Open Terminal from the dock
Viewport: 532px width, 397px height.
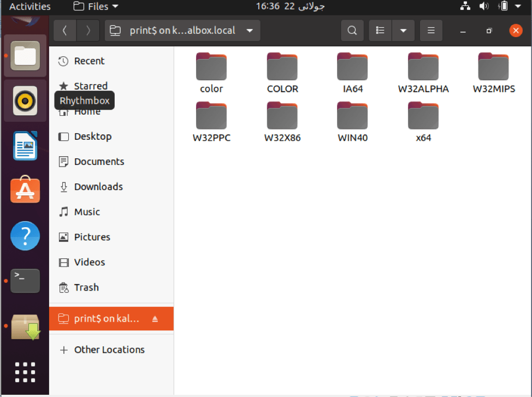tap(25, 281)
